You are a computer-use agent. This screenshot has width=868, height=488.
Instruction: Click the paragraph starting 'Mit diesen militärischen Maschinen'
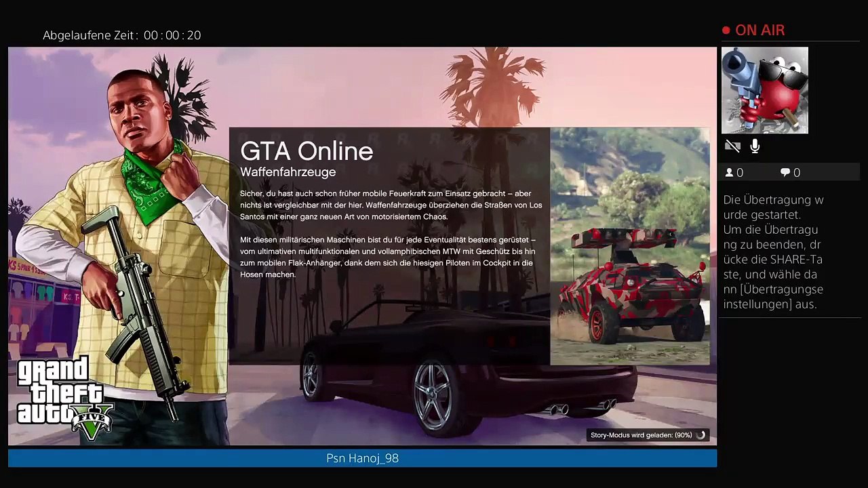pos(388,257)
